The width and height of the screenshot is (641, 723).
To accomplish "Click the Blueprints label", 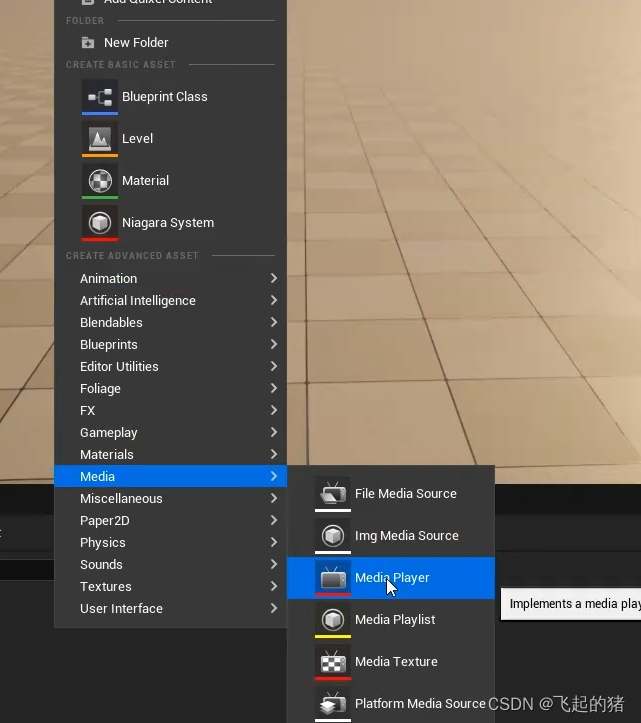I will [109, 344].
